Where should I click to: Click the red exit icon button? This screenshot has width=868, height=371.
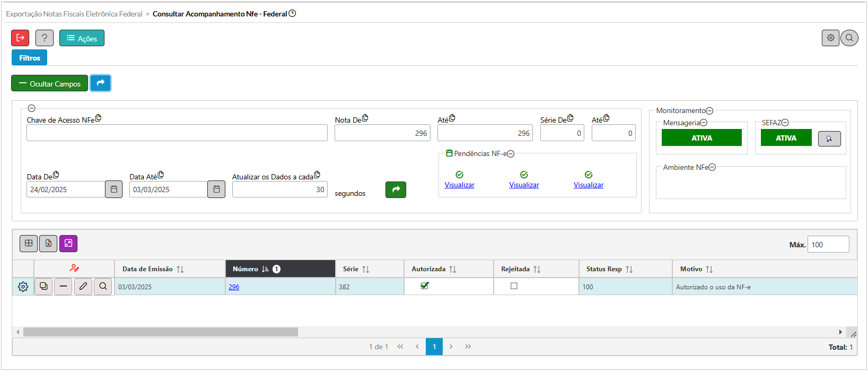20,38
